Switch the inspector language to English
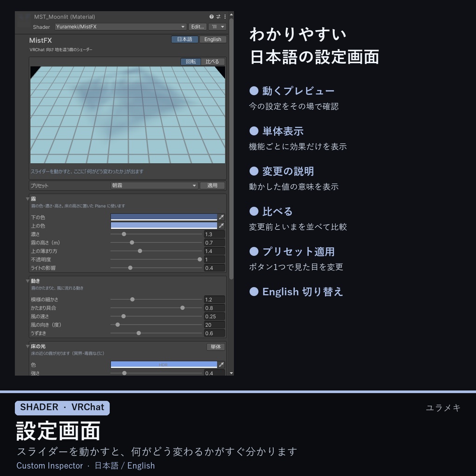The width and height of the screenshot is (476, 476). click(x=212, y=39)
